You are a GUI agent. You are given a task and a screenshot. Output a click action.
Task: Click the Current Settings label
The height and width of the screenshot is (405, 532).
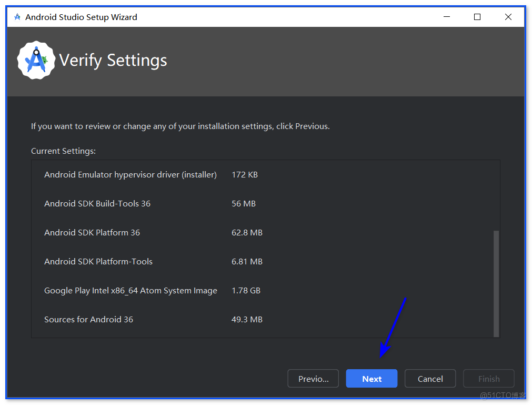63,151
